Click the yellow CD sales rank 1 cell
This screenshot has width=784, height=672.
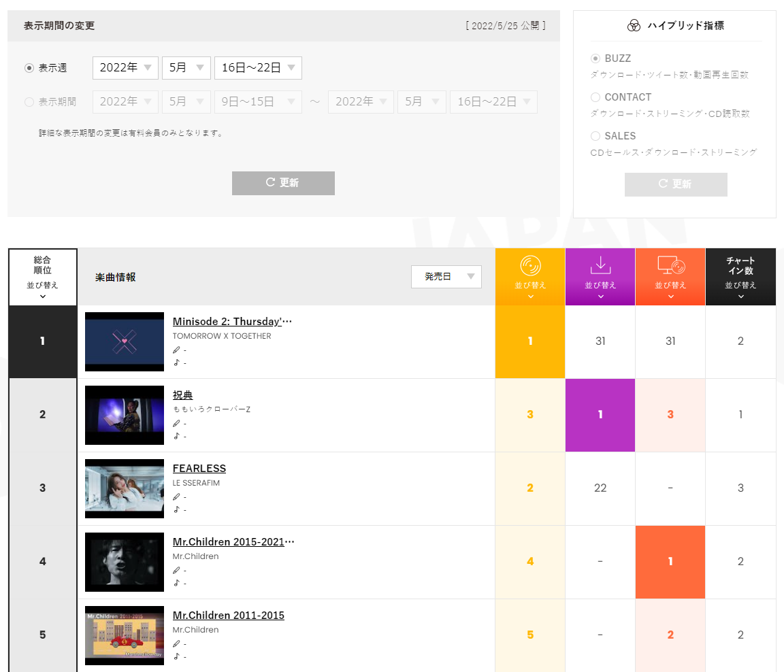pos(530,341)
